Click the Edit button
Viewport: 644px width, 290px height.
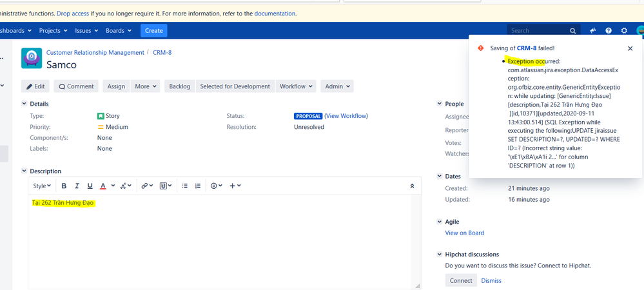tap(35, 86)
